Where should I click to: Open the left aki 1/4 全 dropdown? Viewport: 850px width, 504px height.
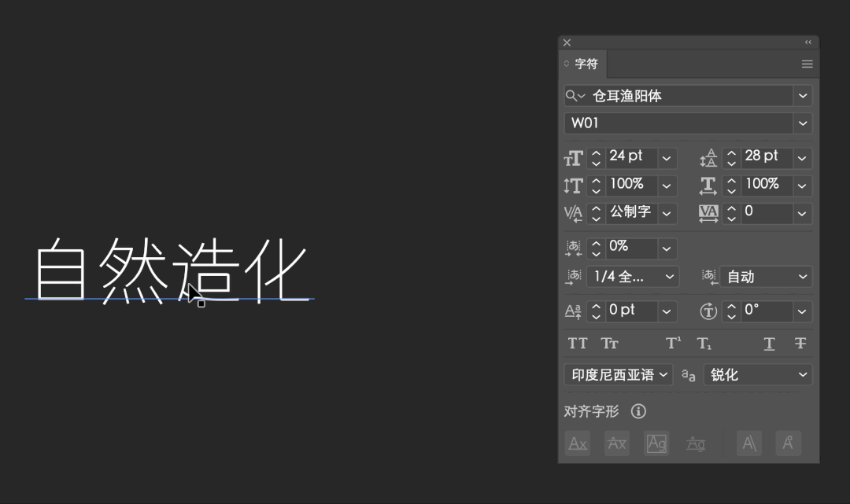click(632, 277)
